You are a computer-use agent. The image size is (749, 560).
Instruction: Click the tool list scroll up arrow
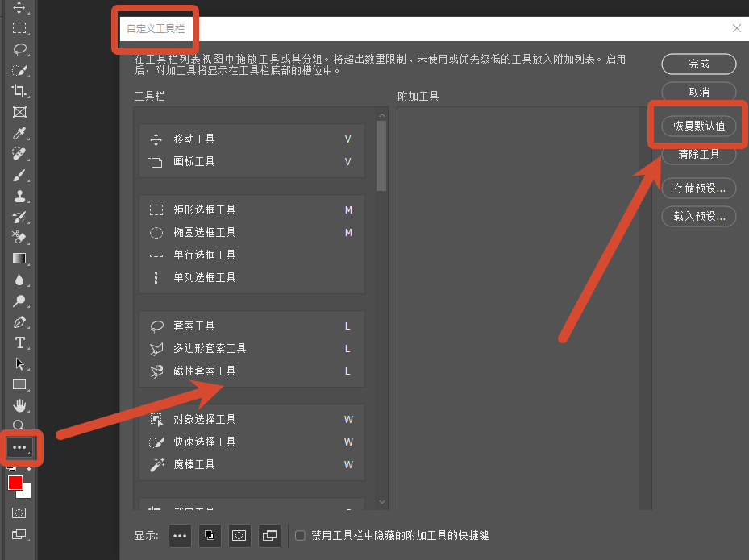(x=381, y=115)
